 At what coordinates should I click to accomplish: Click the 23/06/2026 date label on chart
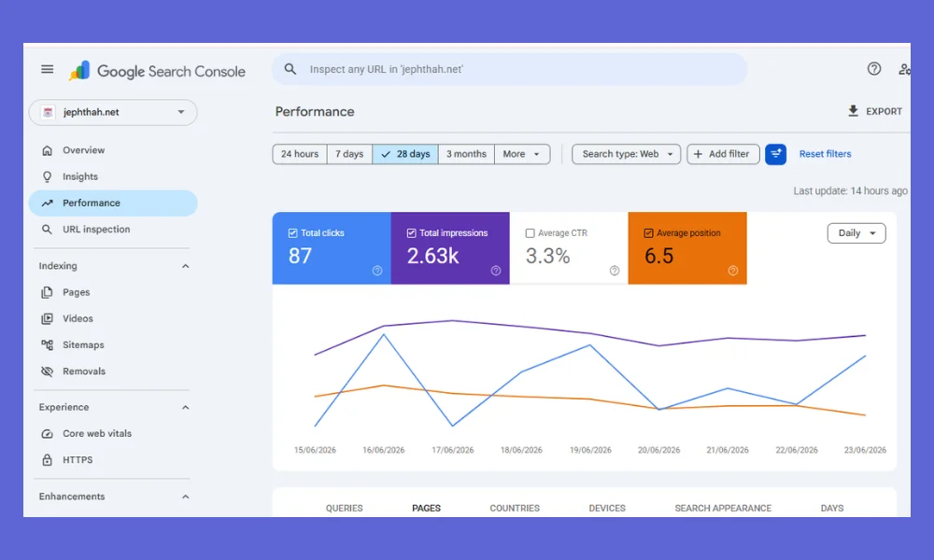pos(865,450)
